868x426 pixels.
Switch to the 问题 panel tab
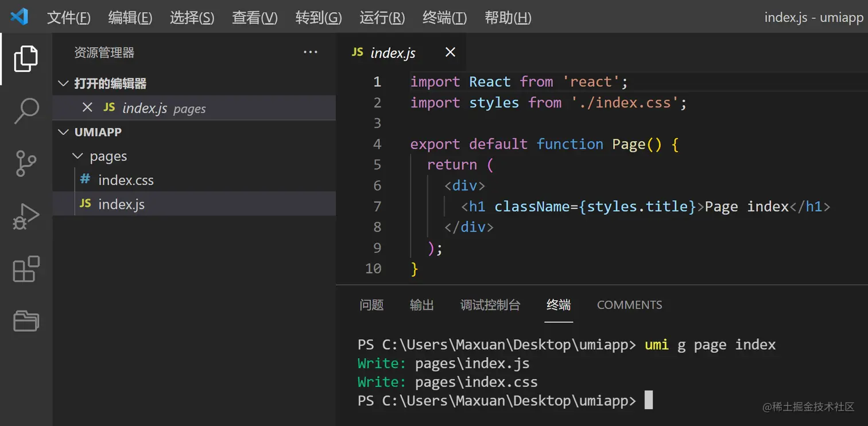371,305
